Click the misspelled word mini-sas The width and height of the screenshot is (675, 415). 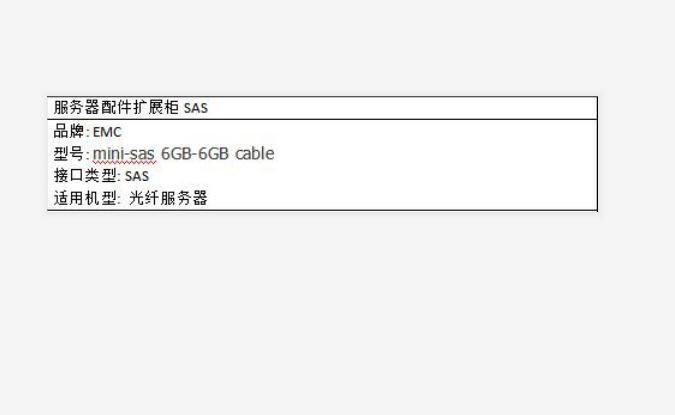(124, 154)
